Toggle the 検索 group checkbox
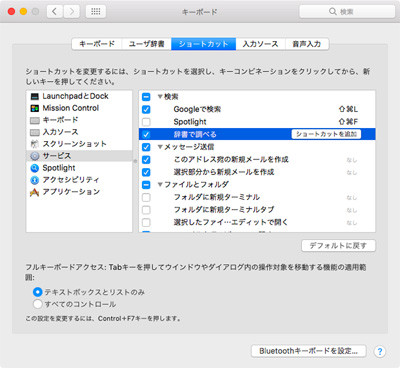This screenshot has height=368, width=400. tap(146, 97)
